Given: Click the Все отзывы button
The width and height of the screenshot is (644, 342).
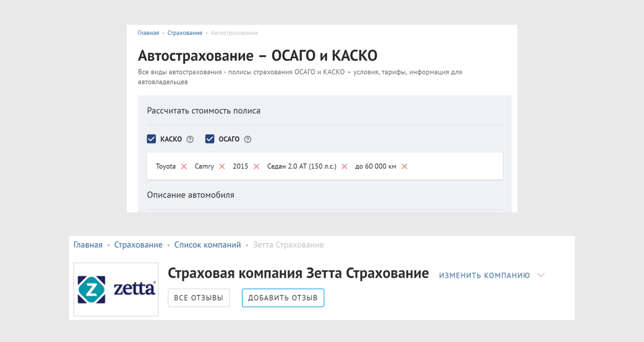Looking at the screenshot, I should tap(199, 298).
